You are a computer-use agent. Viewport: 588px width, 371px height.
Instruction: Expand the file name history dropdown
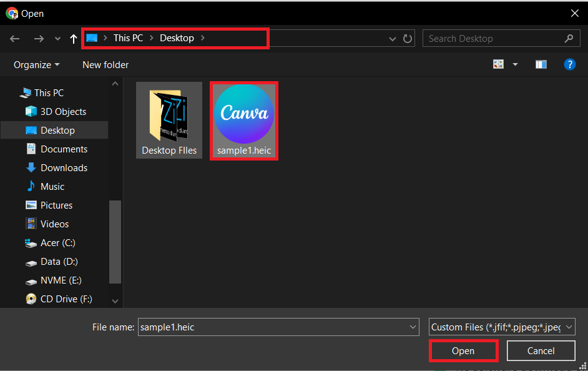click(x=413, y=327)
